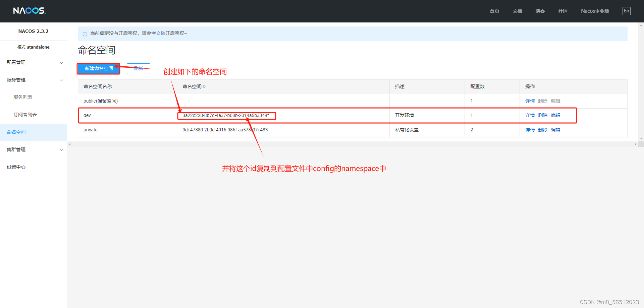Screen dimensions: 644x308
Task: Open Nacos企业版 link
Action: pyautogui.click(x=595, y=11)
